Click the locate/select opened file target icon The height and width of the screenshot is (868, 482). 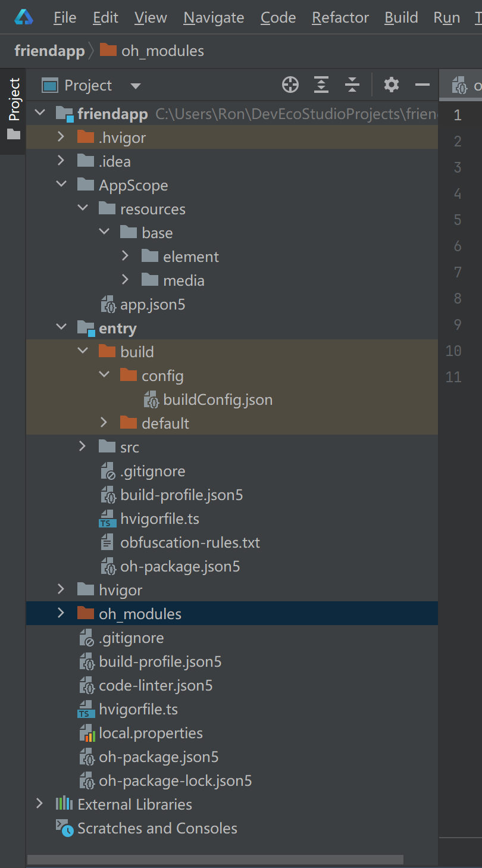click(290, 85)
